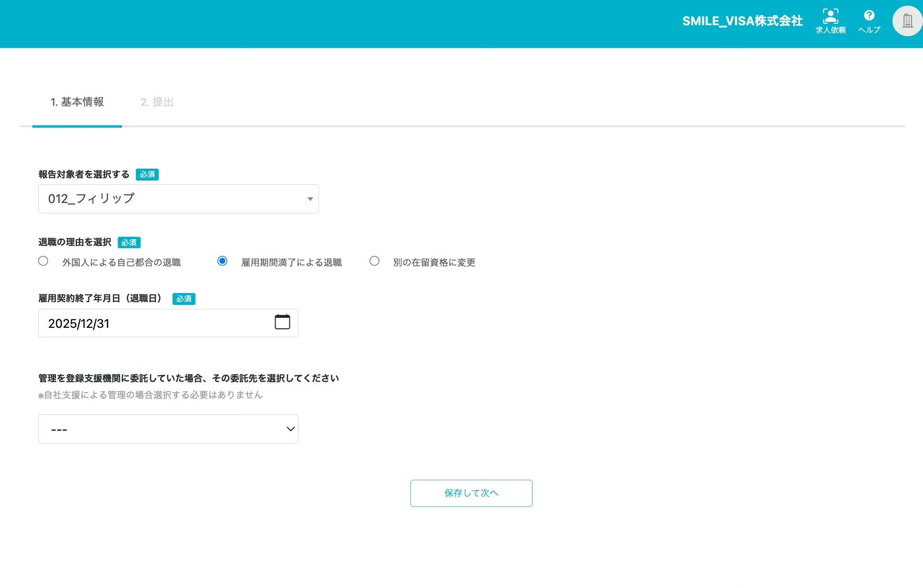Click 別の在留資格に変更 label text

pyautogui.click(x=434, y=263)
